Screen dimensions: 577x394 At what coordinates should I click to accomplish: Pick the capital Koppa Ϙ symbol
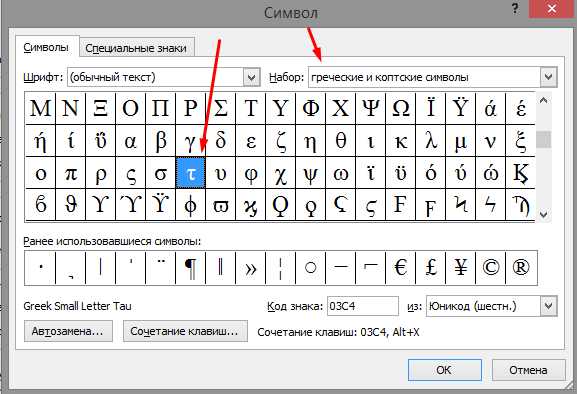(x=281, y=205)
